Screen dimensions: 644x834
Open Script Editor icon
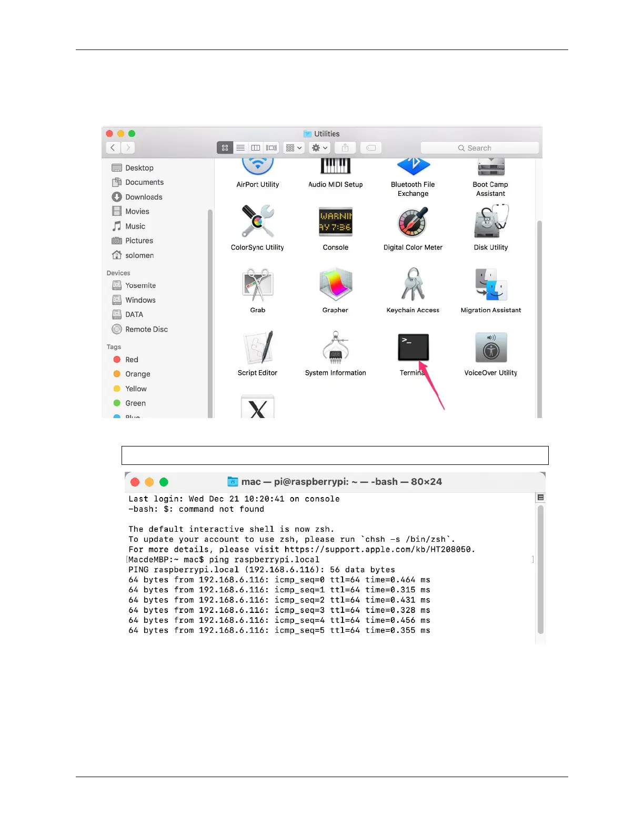coord(258,347)
